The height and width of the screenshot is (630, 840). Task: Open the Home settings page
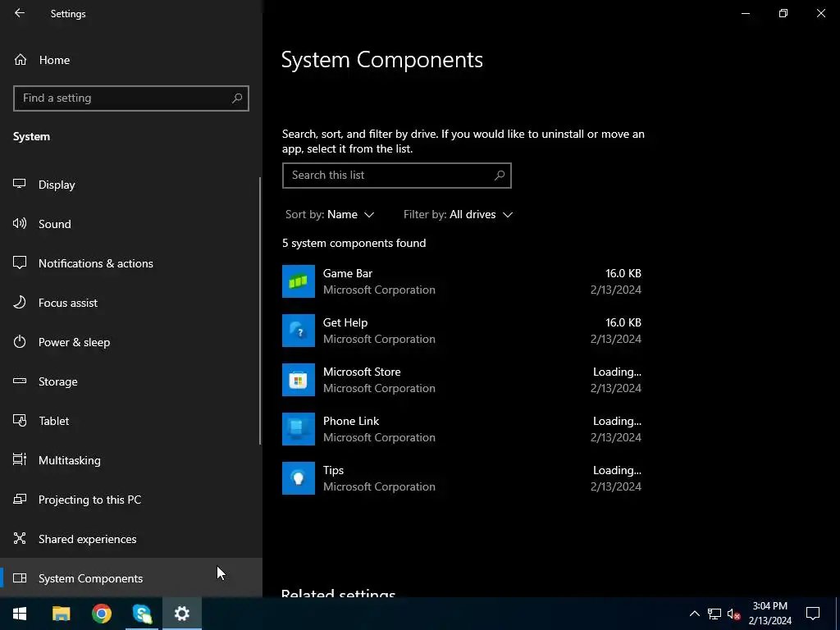pos(54,60)
